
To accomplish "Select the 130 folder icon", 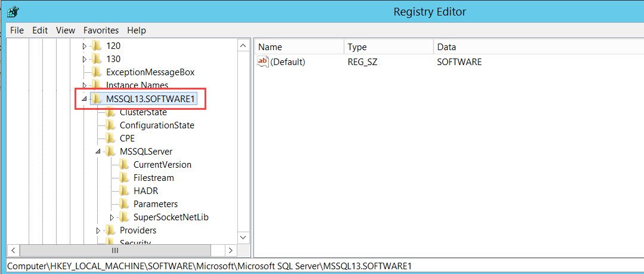I will click(97, 59).
